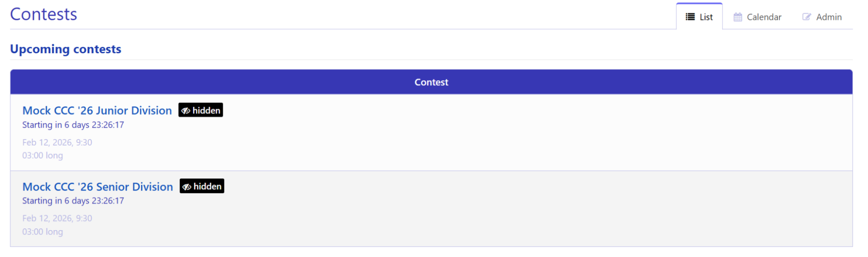Click the pencil icon on the Admin tab
Viewport: 868px width, 257px height.
click(x=806, y=16)
